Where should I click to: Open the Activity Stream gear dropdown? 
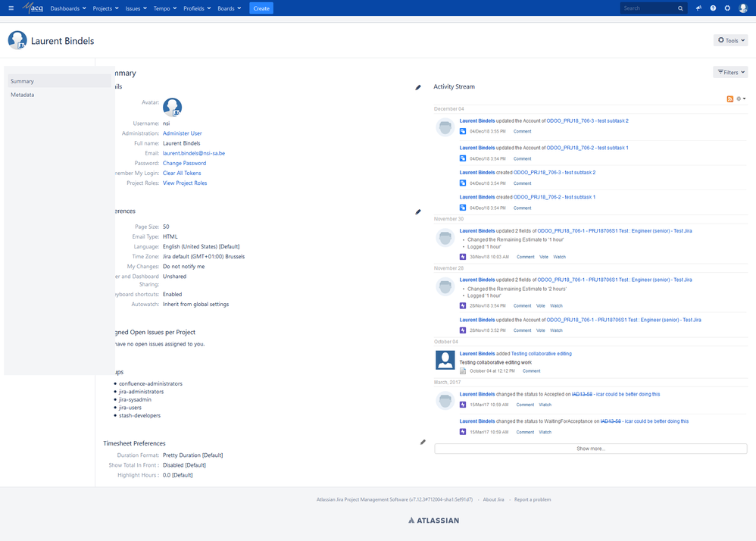pyautogui.click(x=740, y=99)
